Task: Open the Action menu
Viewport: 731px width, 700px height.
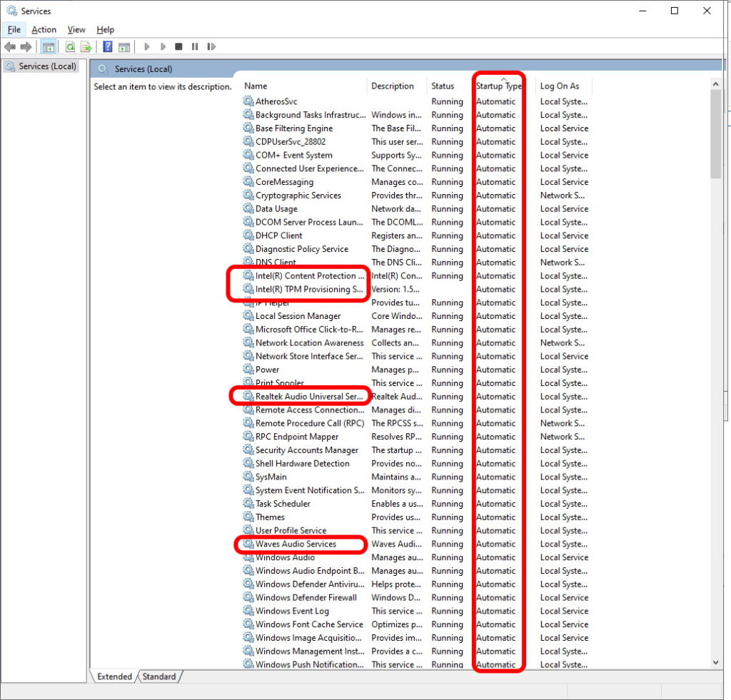Action: coord(44,29)
